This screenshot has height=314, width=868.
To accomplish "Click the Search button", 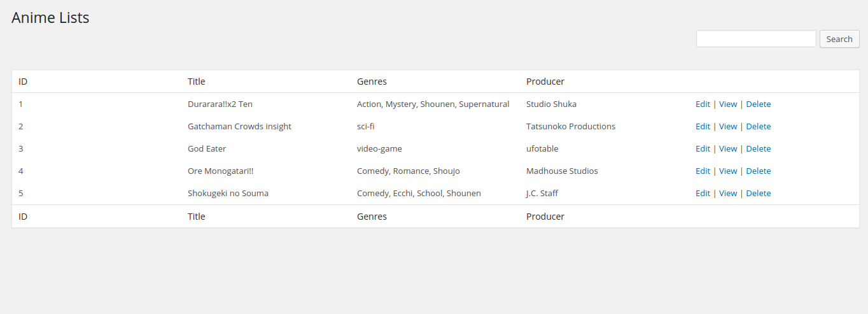I will point(839,39).
